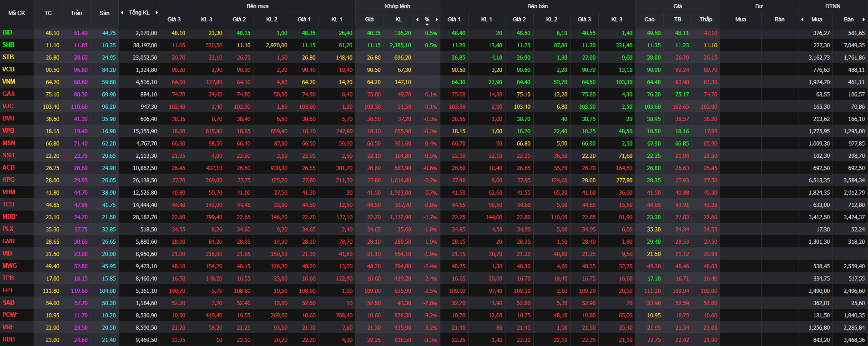This screenshot has height=346, width=868.
Task: Click VJC reference price 103.40
Action: click(x=51, y=107)
